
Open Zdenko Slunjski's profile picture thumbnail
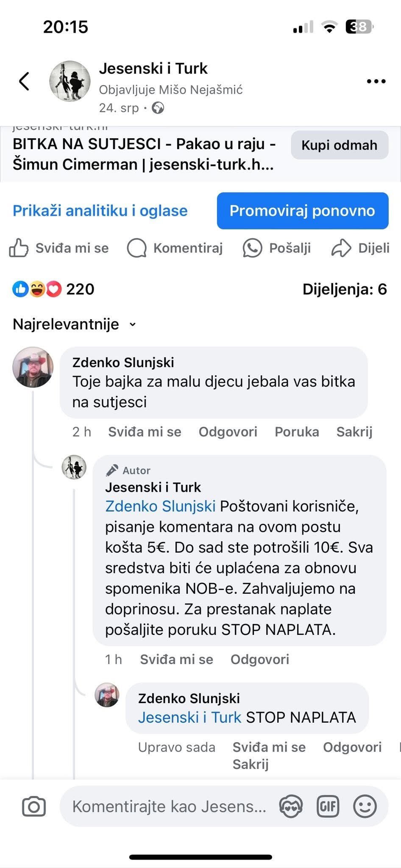(33, 367)
